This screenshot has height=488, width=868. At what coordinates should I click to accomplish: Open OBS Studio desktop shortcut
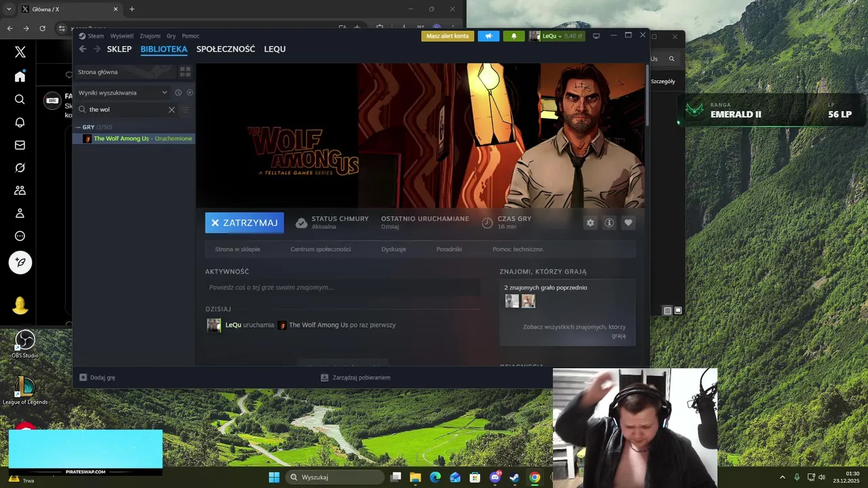pos(25,344)
